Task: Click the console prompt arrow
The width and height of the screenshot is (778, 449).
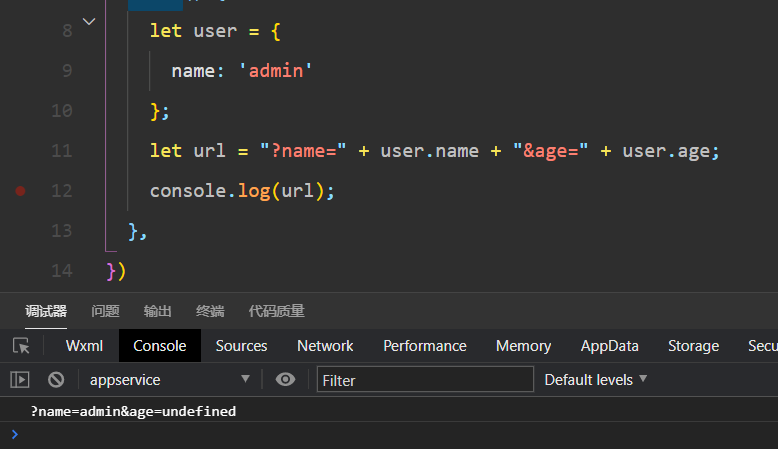Action: (x=15, y=435)
